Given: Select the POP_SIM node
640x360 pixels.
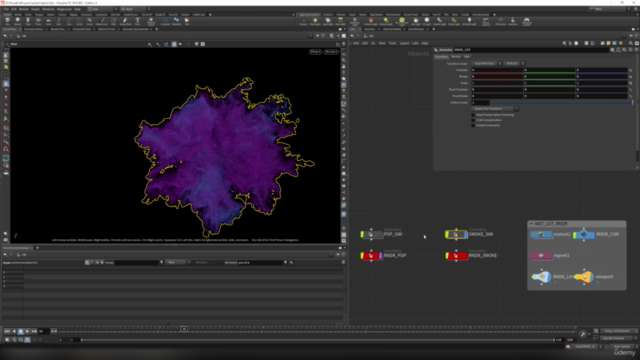Looking at the screenshot, I should tap(372, 234).
